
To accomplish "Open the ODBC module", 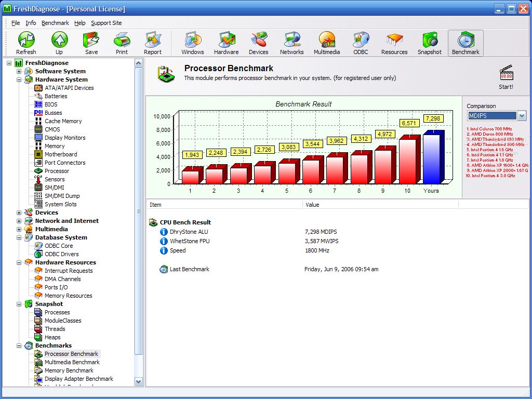I will (x=360, y=42).
